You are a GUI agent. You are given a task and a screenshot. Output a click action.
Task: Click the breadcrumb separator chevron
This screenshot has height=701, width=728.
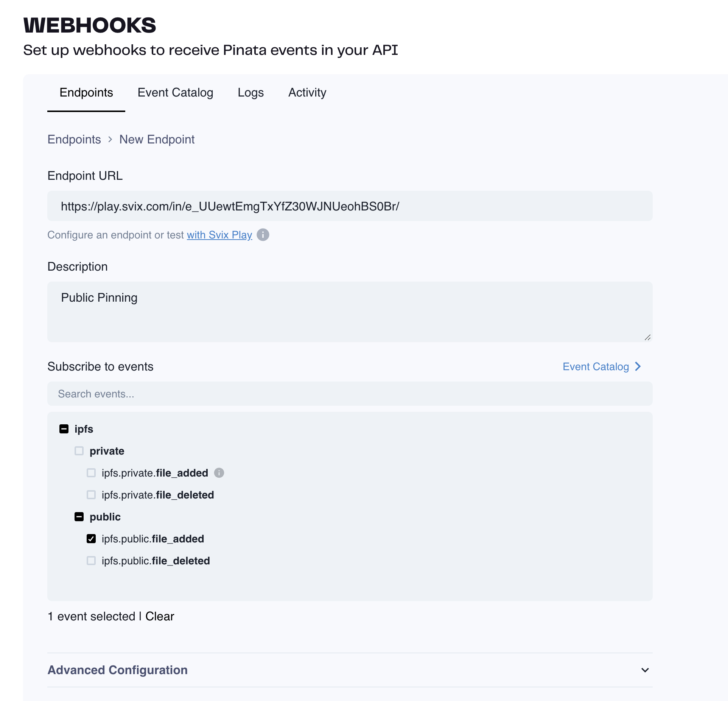pyautogui.click(x=110, y=139)
